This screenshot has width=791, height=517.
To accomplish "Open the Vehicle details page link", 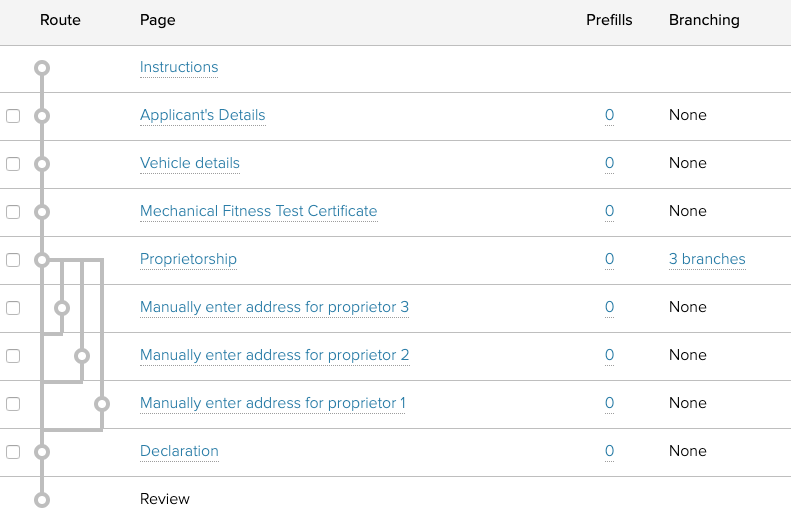I will tap(190, 163).
